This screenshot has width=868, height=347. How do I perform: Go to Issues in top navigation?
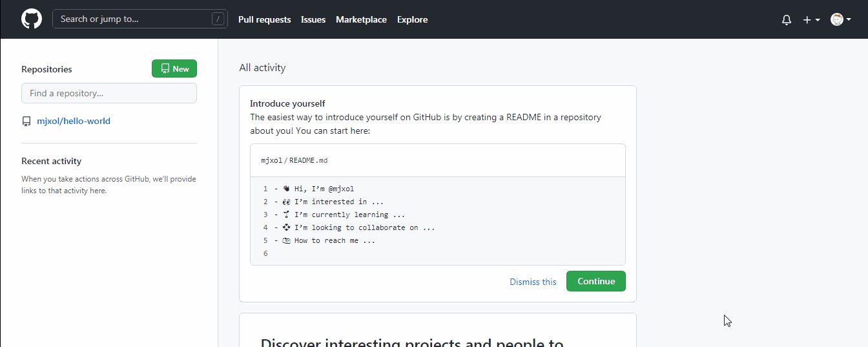(313, 19)
